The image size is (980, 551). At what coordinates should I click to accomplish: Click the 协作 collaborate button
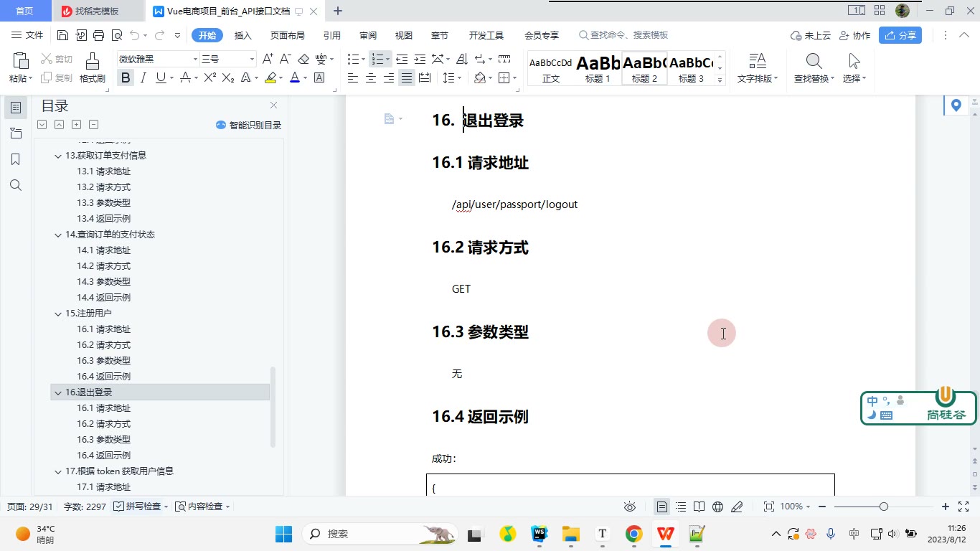click(854, 35)
